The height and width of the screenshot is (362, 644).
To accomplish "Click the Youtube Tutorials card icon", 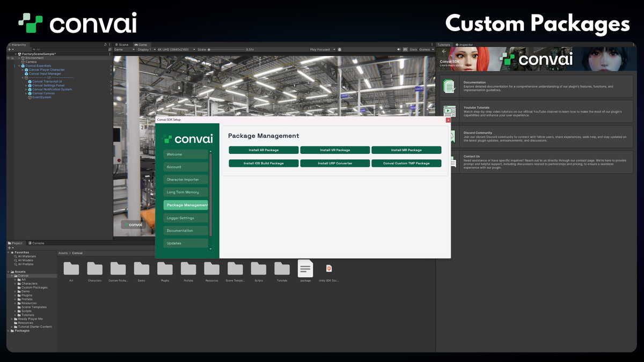I will coord(450,112).
